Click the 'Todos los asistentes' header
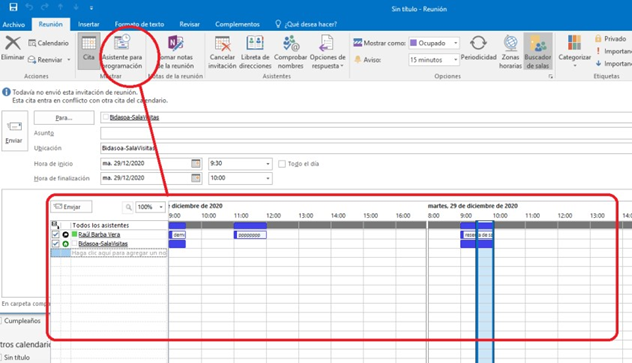 (x=101, y=225)
